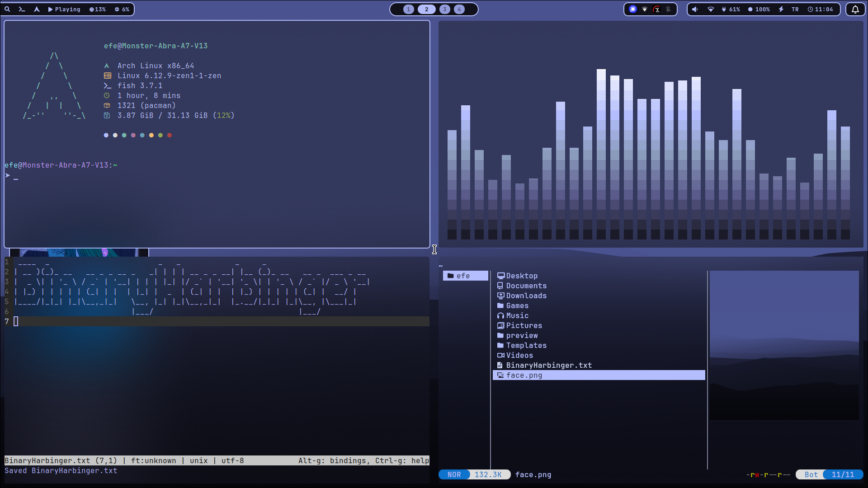Select the efe folder in left file pane

[465, 276]
